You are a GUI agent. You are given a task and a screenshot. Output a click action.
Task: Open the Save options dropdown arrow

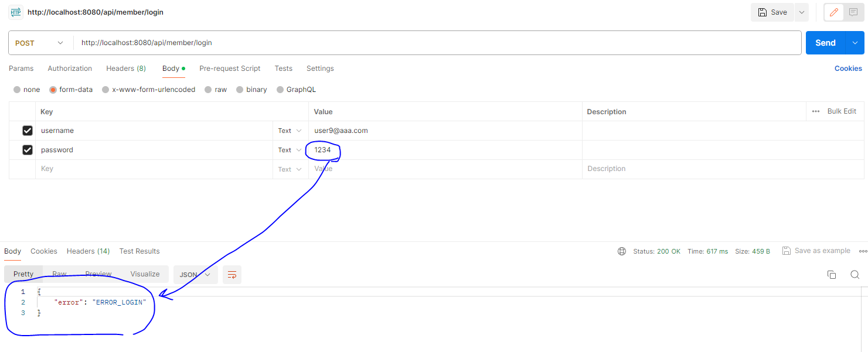point(801,12)
